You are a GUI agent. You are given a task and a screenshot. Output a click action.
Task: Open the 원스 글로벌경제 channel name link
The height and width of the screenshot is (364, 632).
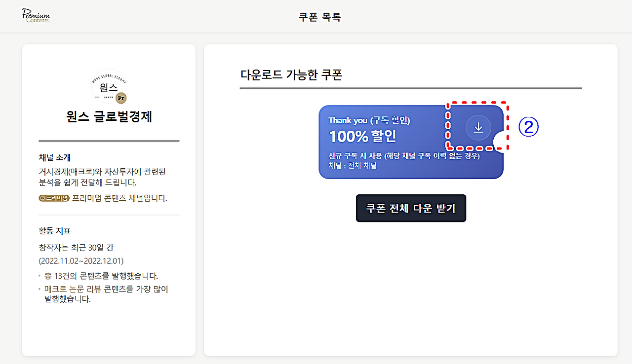(109, 117)
